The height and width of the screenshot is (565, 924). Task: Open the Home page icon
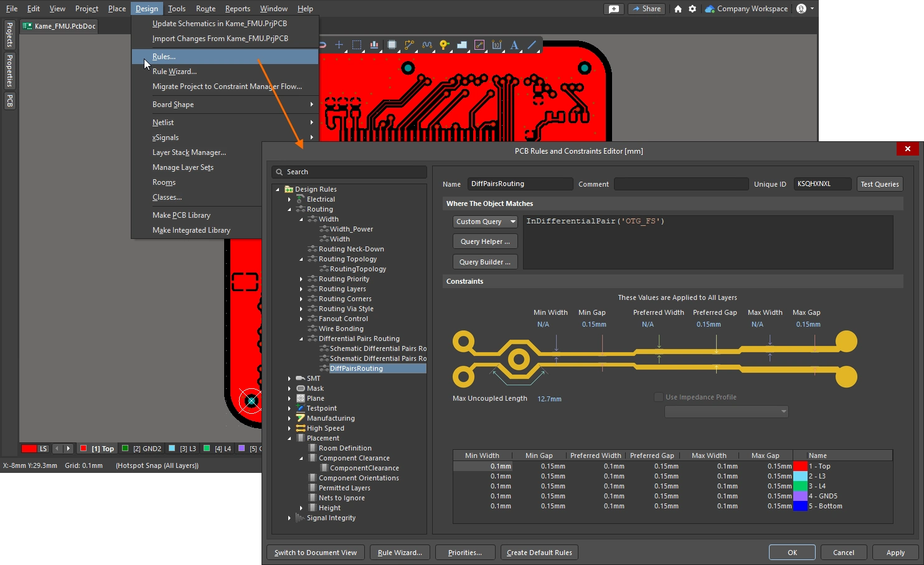(x=678, y=9)
